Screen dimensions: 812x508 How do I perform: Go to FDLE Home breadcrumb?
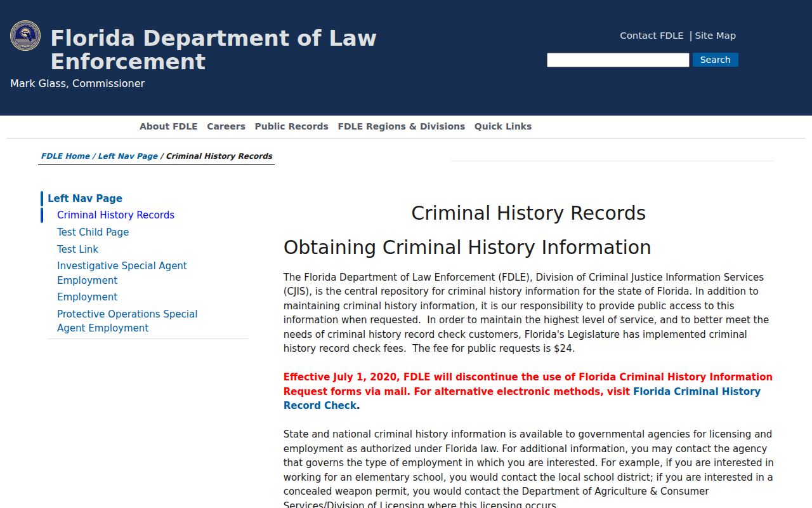click(65, 156)
